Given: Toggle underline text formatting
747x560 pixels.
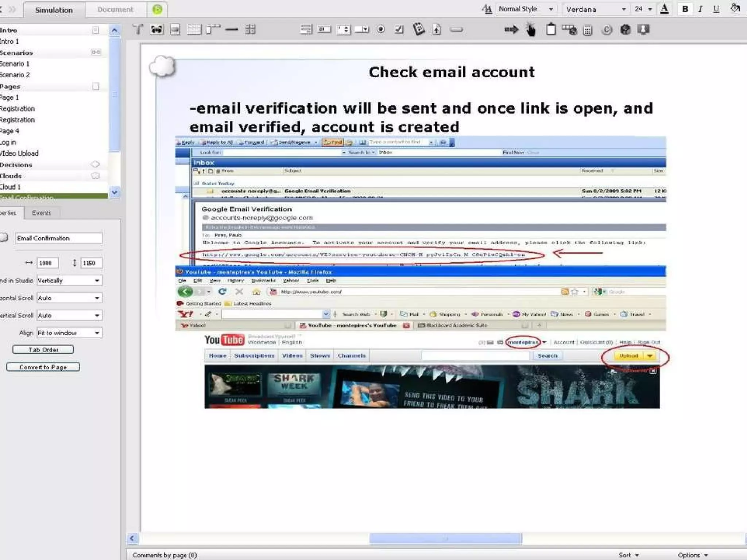Looking at the screenshot, I should click(716, 9).
